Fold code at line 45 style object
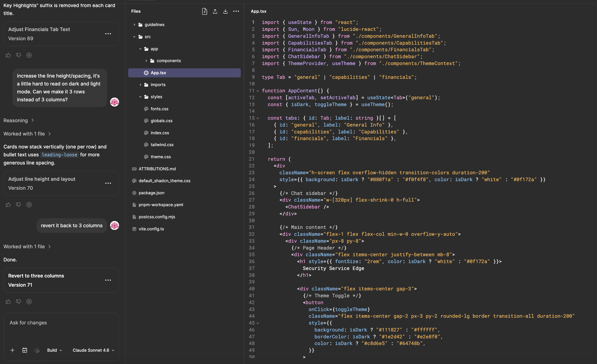597x364 pixels. (258, 323)
